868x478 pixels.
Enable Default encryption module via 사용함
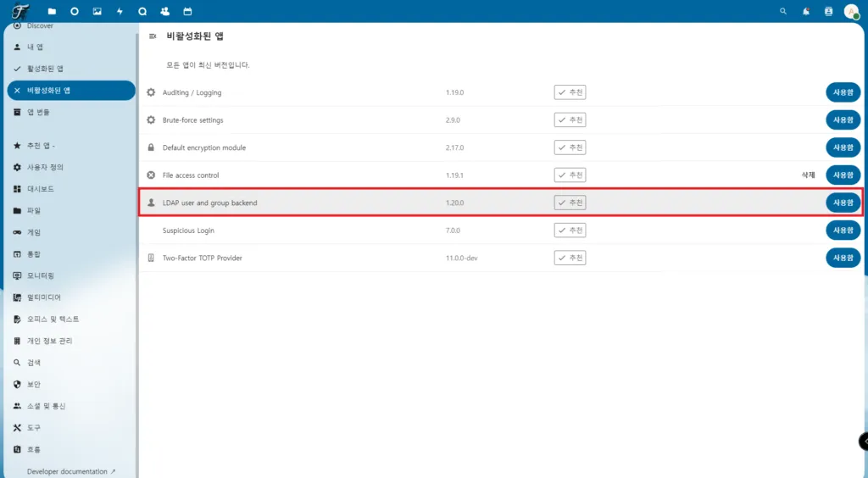click(843, 147)
